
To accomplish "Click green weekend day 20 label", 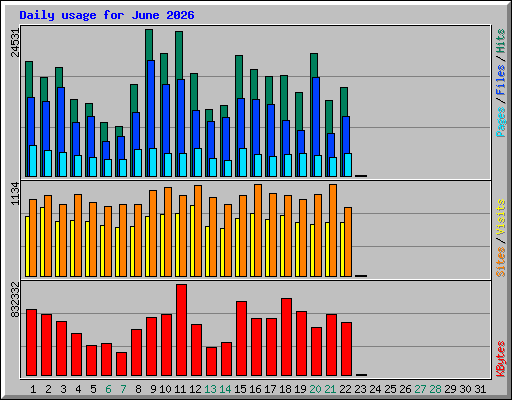I will coord(315,389).
